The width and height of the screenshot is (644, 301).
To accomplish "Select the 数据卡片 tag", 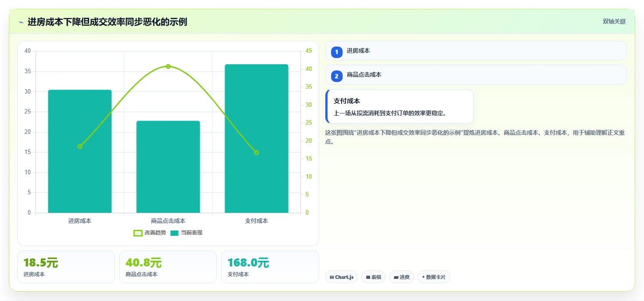I will (434, 277).
